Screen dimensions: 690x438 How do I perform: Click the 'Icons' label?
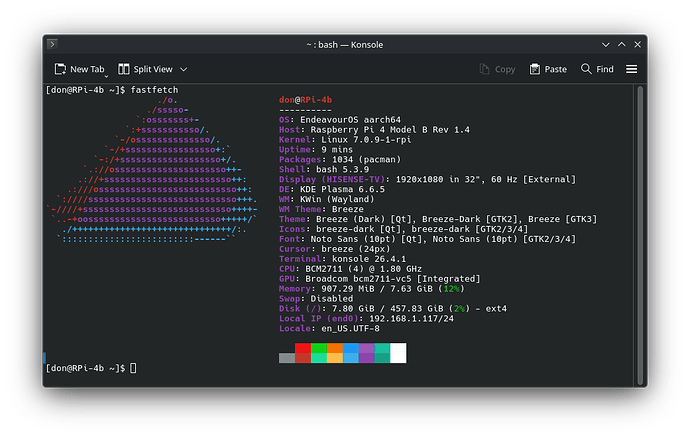[292, 229]
